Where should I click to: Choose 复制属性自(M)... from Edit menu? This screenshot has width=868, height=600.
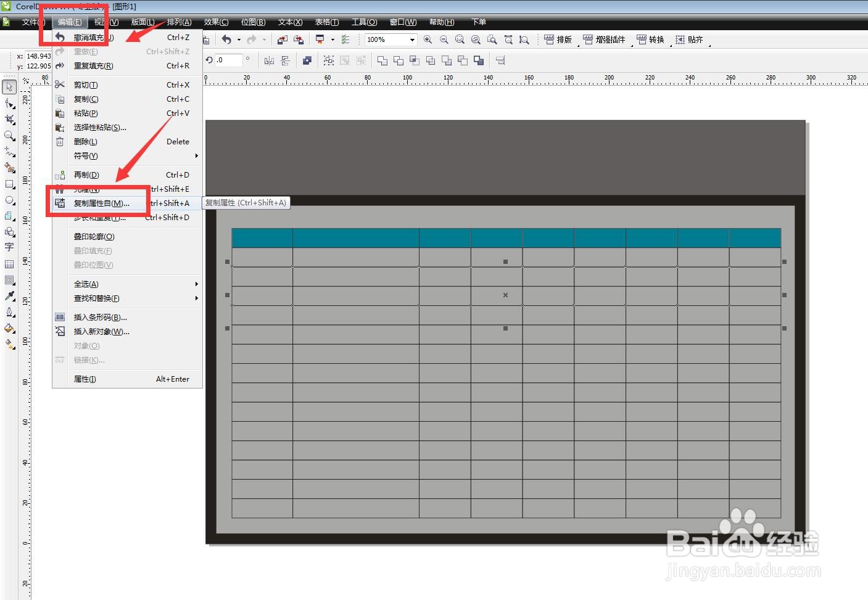(x=128, y=203)
